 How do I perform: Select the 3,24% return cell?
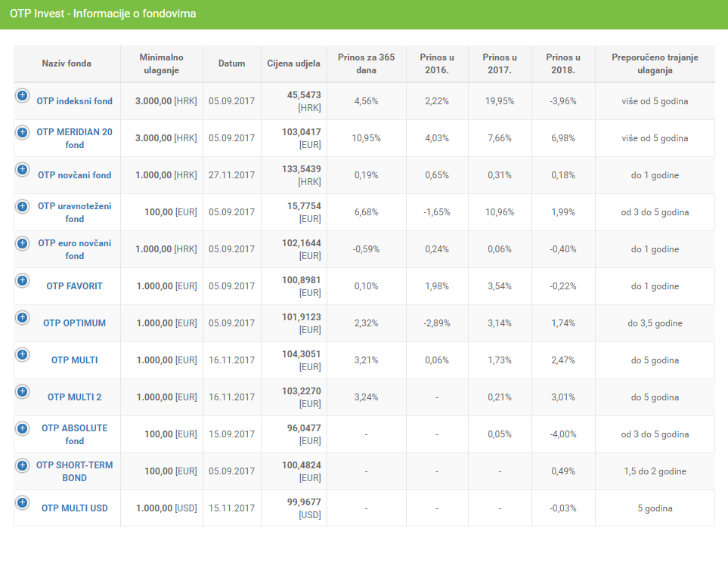[x=367, y=397]
